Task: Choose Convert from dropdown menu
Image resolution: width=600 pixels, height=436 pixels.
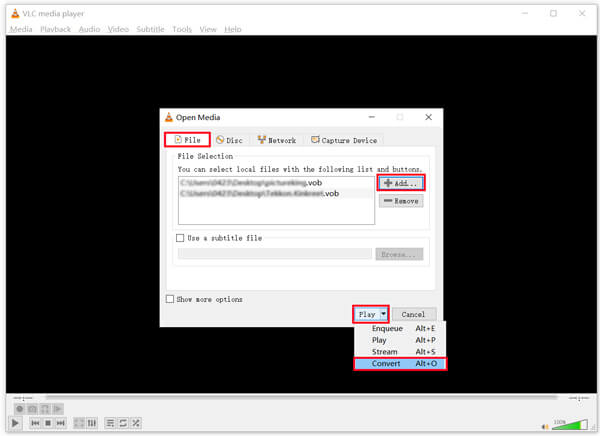Action: click(x=400, y=364)
